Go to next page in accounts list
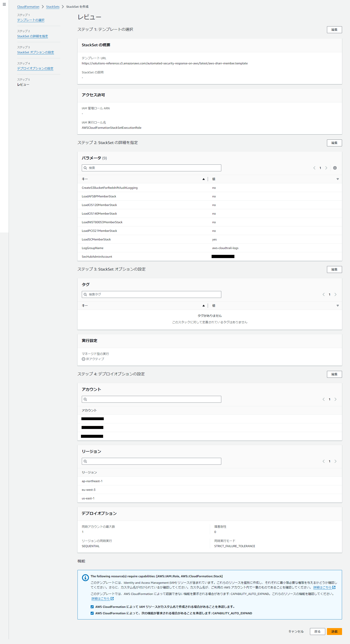The width and height of the screenshot is (350, 644). 336,399
